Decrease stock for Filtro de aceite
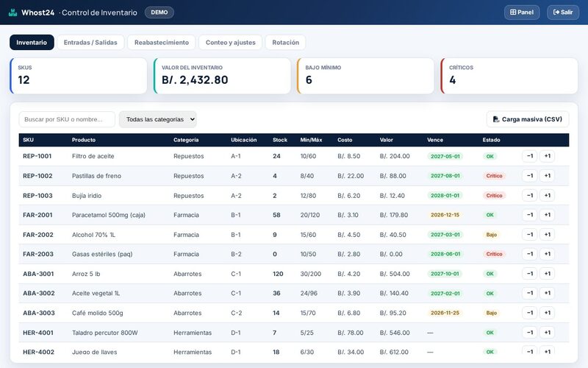588x368 pixels. tap(529, 156)
